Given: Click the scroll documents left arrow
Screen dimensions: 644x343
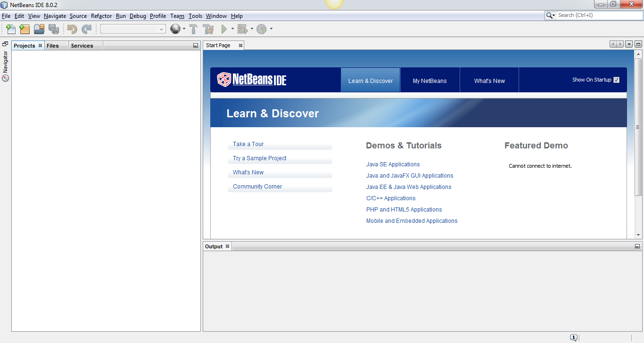Looking at the screenshot, I should click(x=613, y=44).
